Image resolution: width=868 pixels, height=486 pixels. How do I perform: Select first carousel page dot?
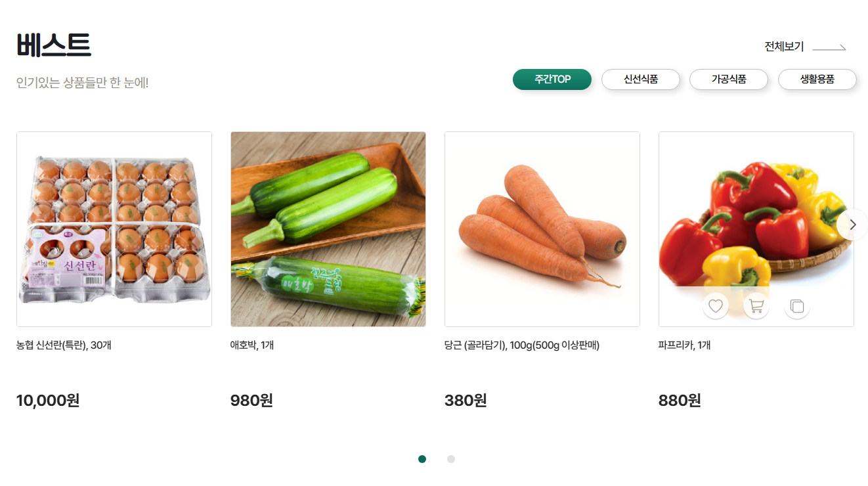pyautogui.click(x=422, y=459)
